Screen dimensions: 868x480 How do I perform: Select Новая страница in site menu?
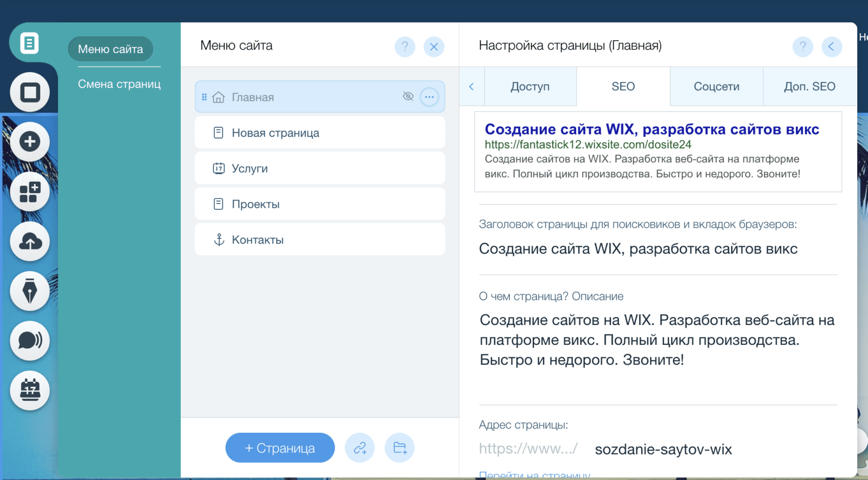[320, 133]
